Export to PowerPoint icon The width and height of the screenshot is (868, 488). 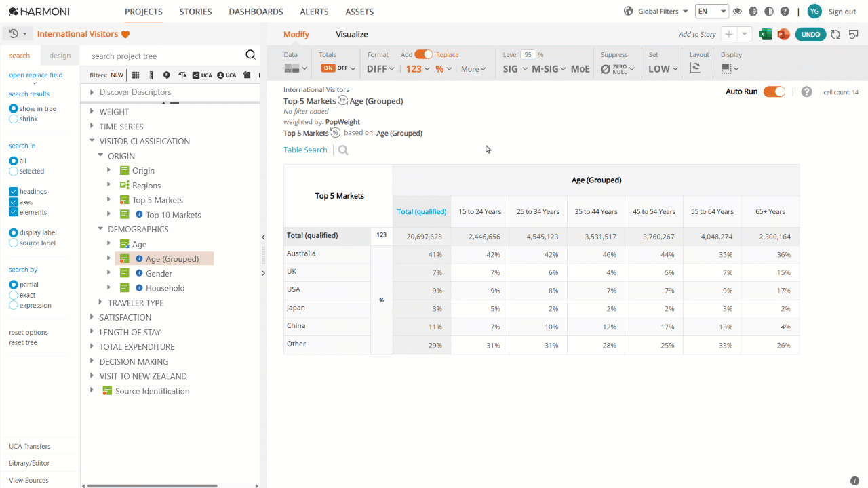click(783, 35)
